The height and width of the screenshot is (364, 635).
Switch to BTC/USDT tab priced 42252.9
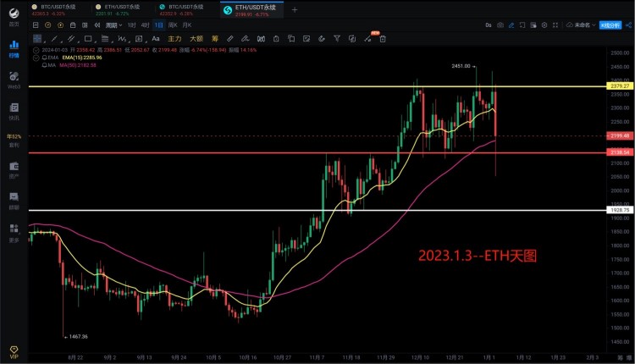pyautogui.click(x=182, y=9)
